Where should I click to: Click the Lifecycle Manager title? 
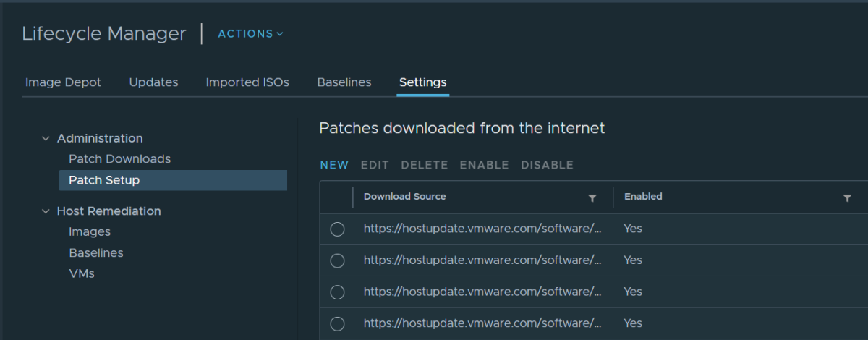(x=104, y=33)
